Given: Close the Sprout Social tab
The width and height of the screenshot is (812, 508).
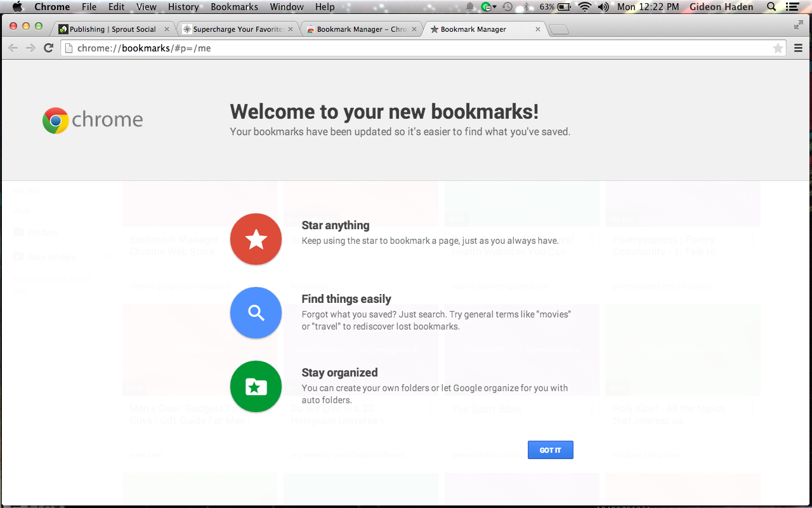Looking at the screenshot, I should coord(167,29).
